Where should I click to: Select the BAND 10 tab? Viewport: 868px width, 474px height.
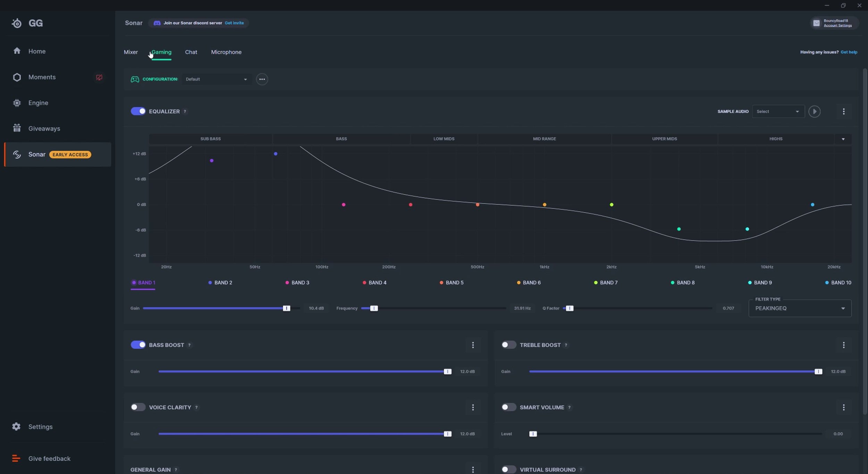838,282
